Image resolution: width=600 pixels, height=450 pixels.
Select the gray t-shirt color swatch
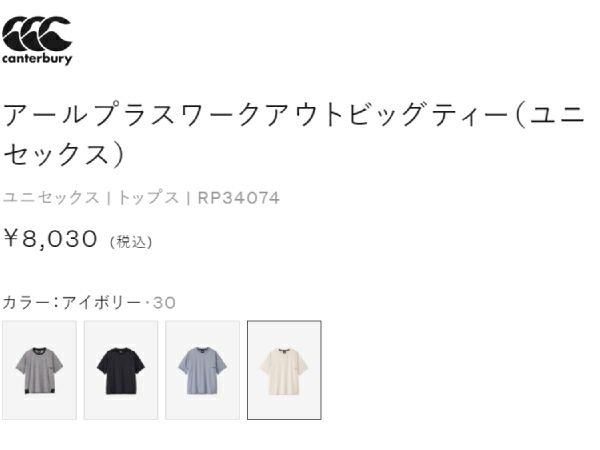[38, 370]
